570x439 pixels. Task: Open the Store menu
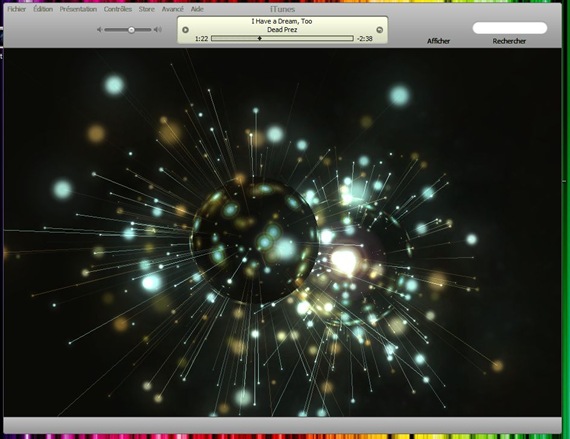point(146,9)
